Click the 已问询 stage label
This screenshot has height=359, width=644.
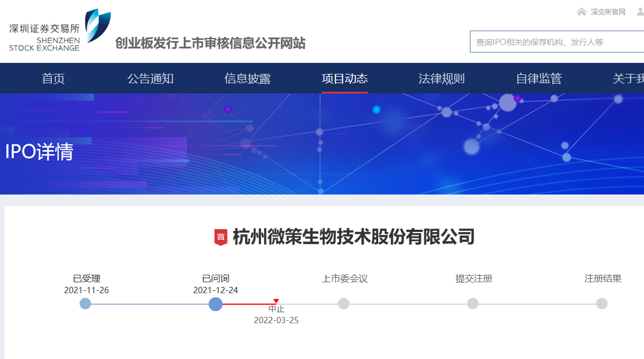coord(216,279)
